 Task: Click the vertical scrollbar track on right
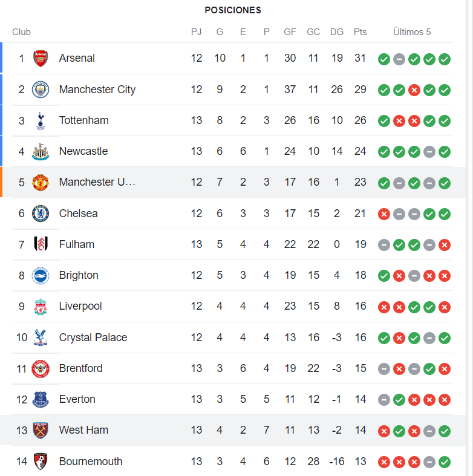pyautogui.click(x=469, y=238)
